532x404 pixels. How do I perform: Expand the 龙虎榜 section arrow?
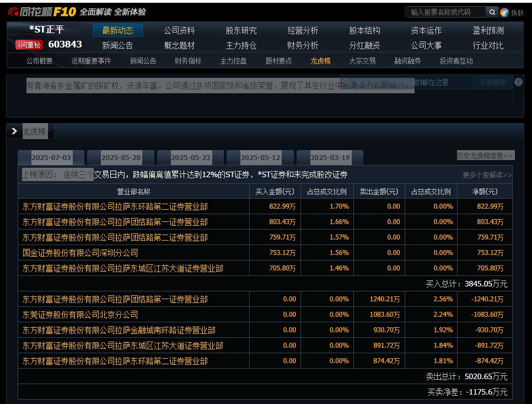[x=14, y=131]
